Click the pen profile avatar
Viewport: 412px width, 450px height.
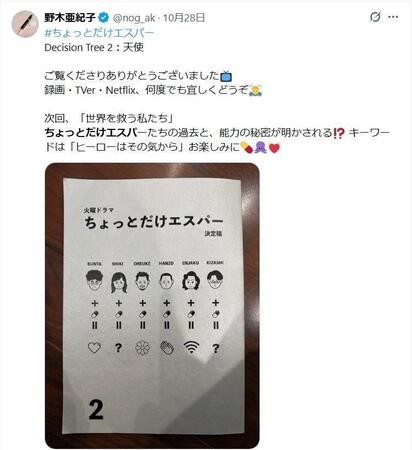click(25, 24)
